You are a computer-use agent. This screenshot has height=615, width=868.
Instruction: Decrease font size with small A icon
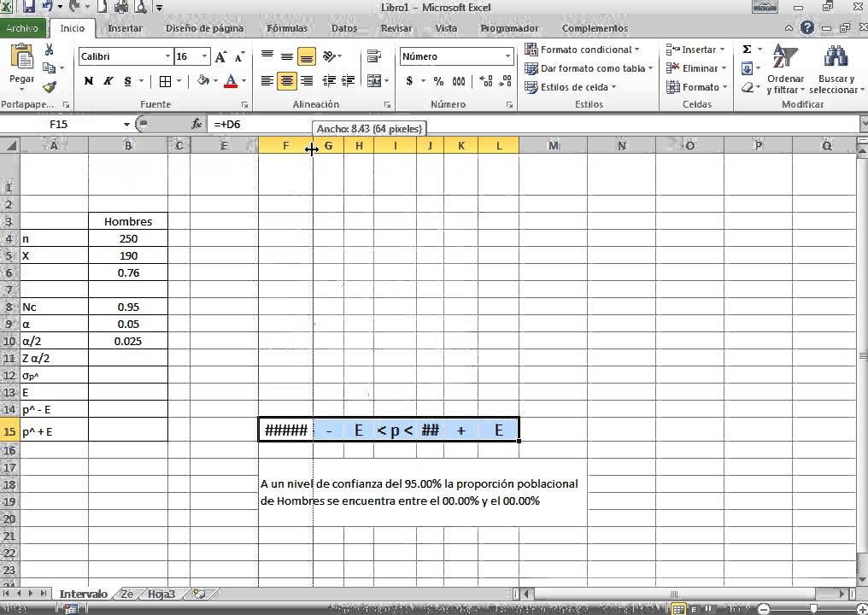click(239, 56)
